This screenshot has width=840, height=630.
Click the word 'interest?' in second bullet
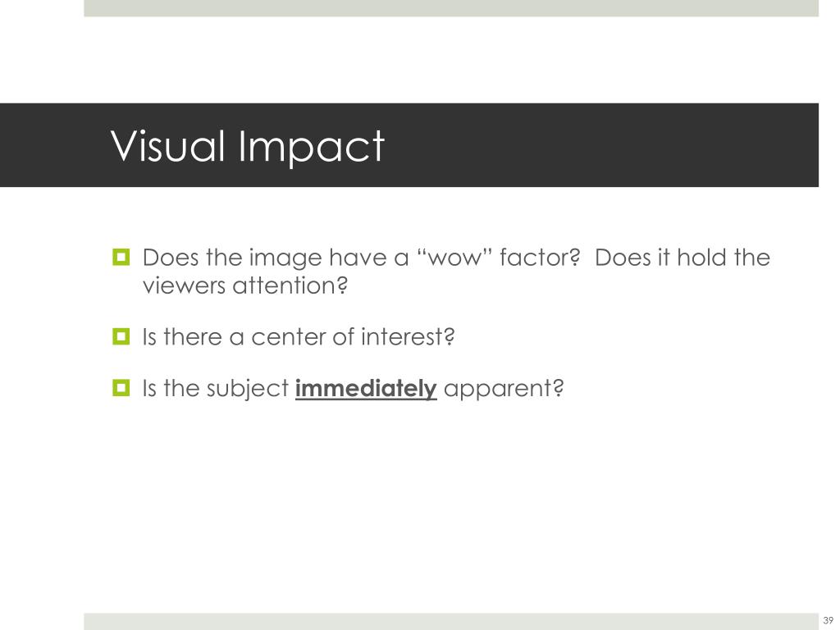[408, 337]
